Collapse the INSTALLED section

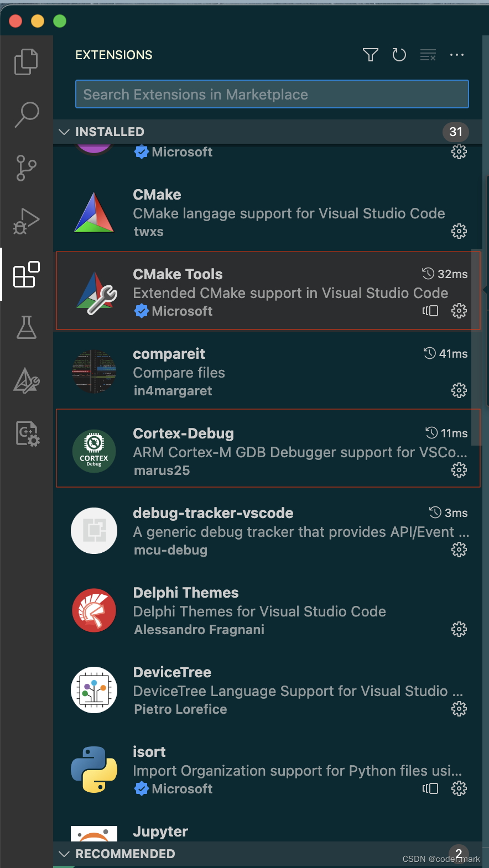(64, 132)
